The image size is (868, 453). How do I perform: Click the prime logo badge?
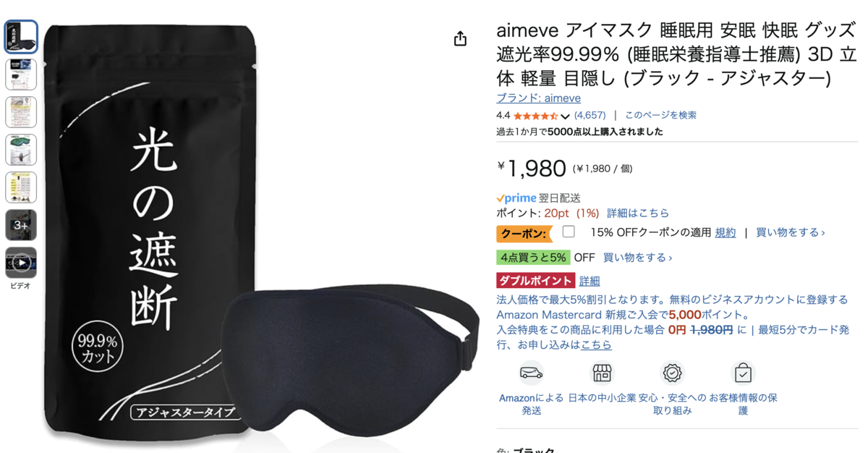pos(516,198)
